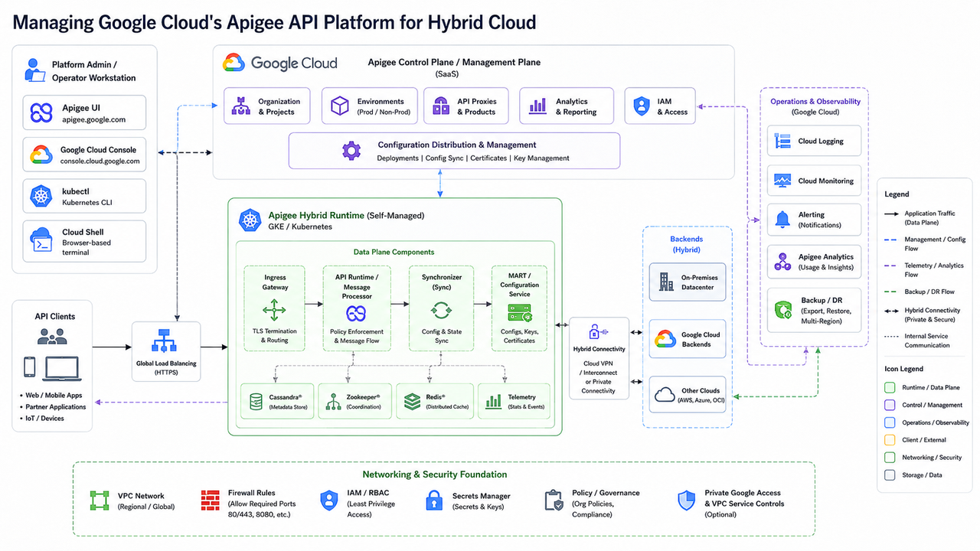
Task: Click the 'TLS Termination & Routing' text
Action: point(274,335)
